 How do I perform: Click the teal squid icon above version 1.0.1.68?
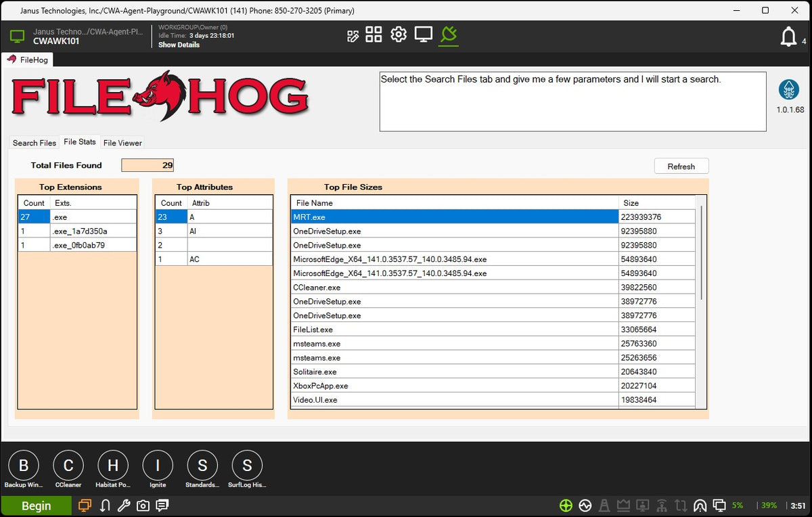[x=789, y=89]
